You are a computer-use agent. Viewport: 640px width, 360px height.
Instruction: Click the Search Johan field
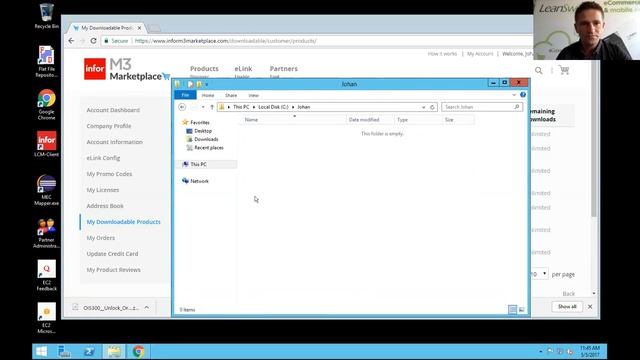(482, 107)
